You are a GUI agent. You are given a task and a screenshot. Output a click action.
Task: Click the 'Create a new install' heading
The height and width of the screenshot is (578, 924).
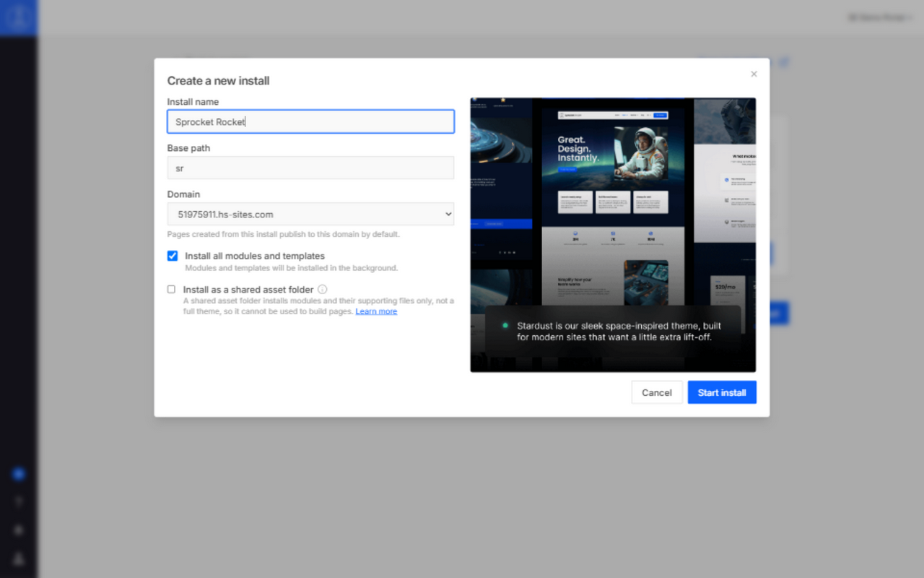click(x=218, y=81)
